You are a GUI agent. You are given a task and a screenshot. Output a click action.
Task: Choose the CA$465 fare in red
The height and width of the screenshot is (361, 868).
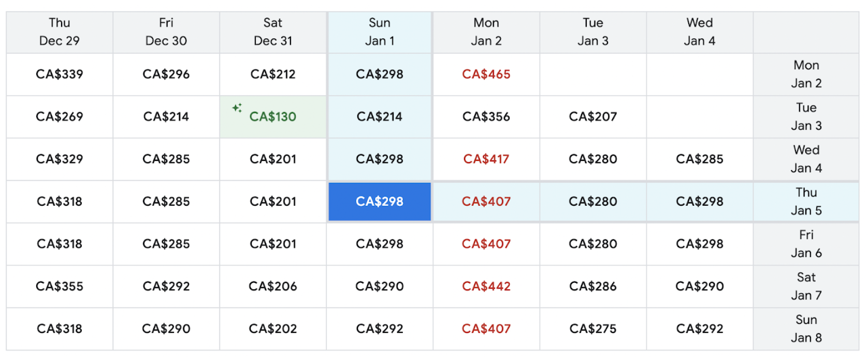tap(486, 74)
